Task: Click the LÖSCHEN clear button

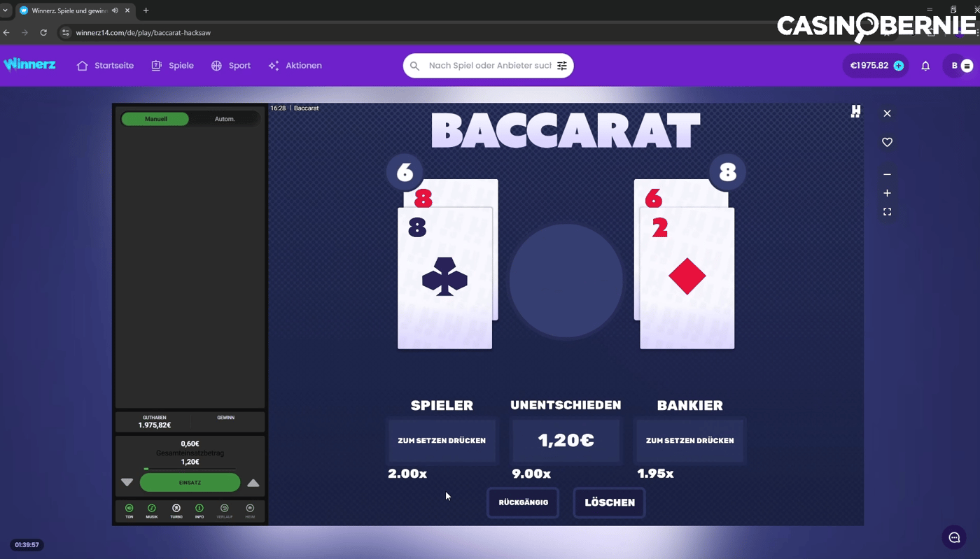Action: [610, 502]
